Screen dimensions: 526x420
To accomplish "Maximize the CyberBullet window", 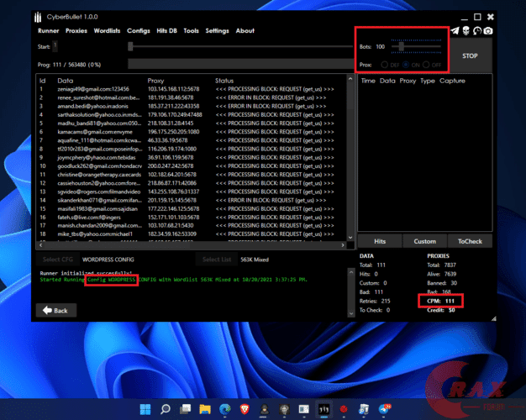I will [477, 17].
